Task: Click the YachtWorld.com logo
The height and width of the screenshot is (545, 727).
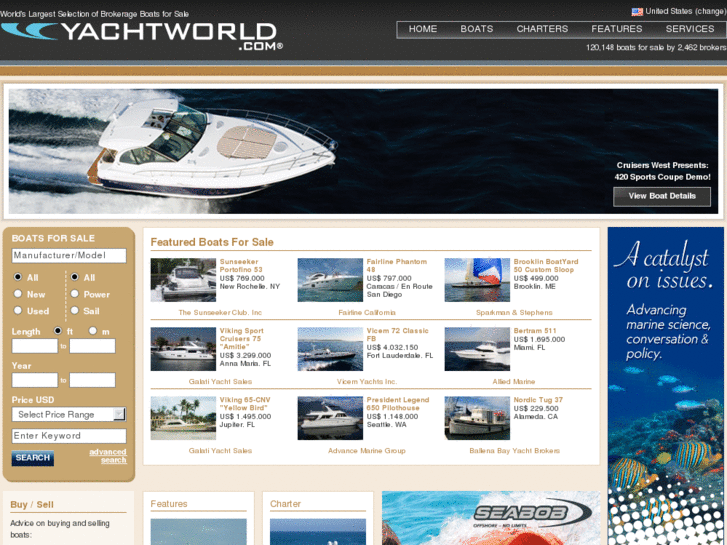Action: 141,36
